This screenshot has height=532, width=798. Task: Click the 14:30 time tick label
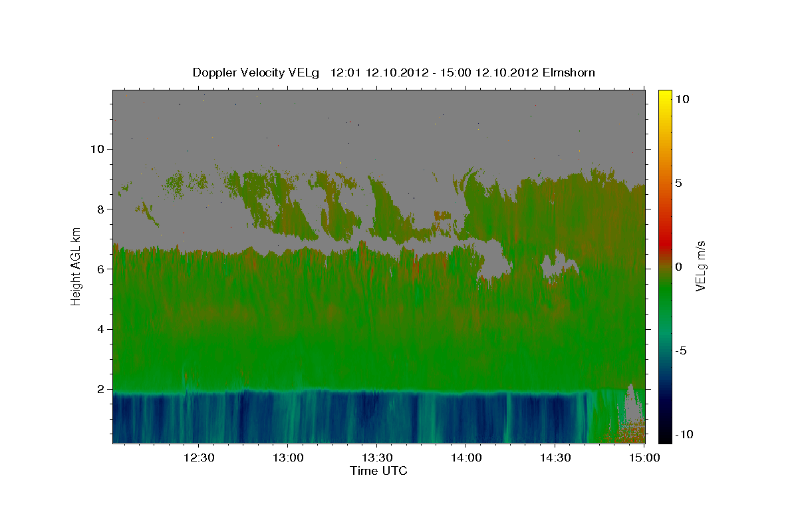[x=555, y=458]
